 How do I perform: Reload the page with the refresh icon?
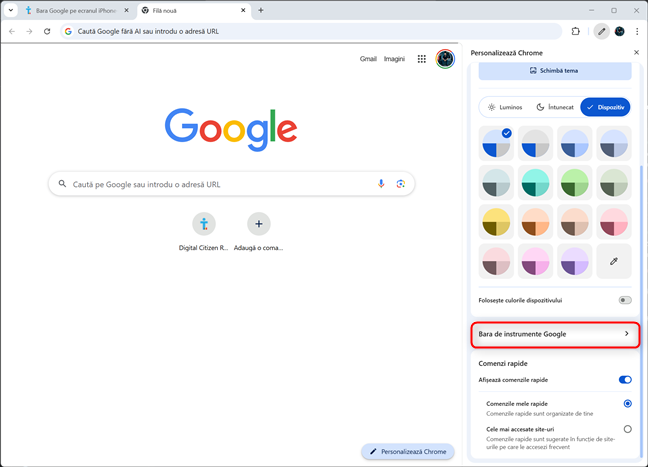(47, 31)
